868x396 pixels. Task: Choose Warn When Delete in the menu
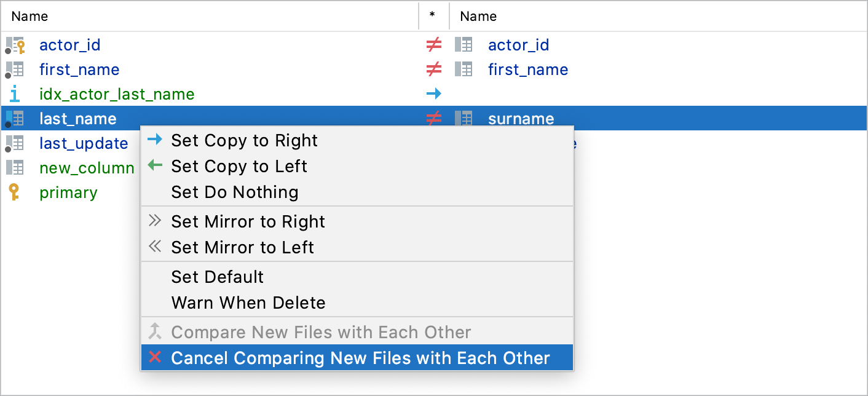(x=248, y=303)
